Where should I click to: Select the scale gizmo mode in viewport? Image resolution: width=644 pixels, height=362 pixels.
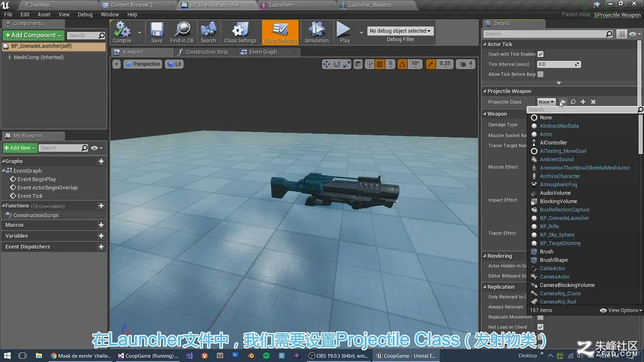coord(346,64)
